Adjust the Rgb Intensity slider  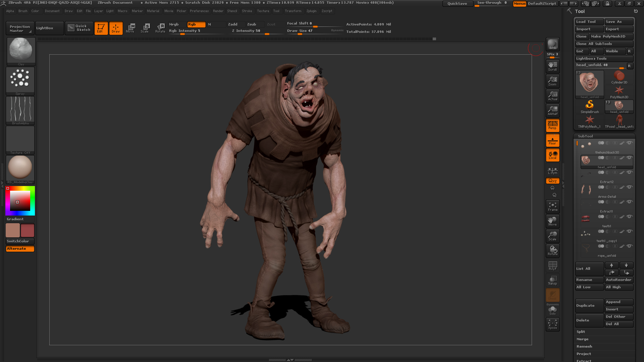tap(197, 31)
